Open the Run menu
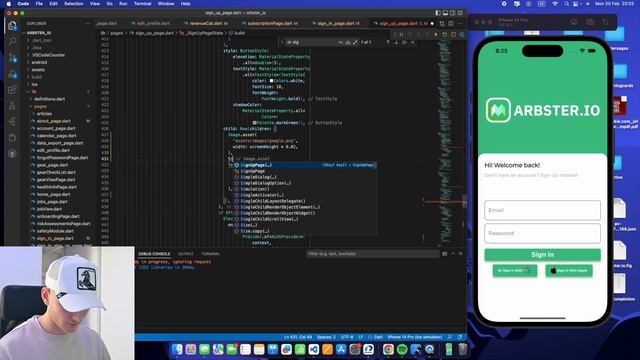The height and width of the screenshot is (360, 640). pyautogui.click(x=123, y=4)
